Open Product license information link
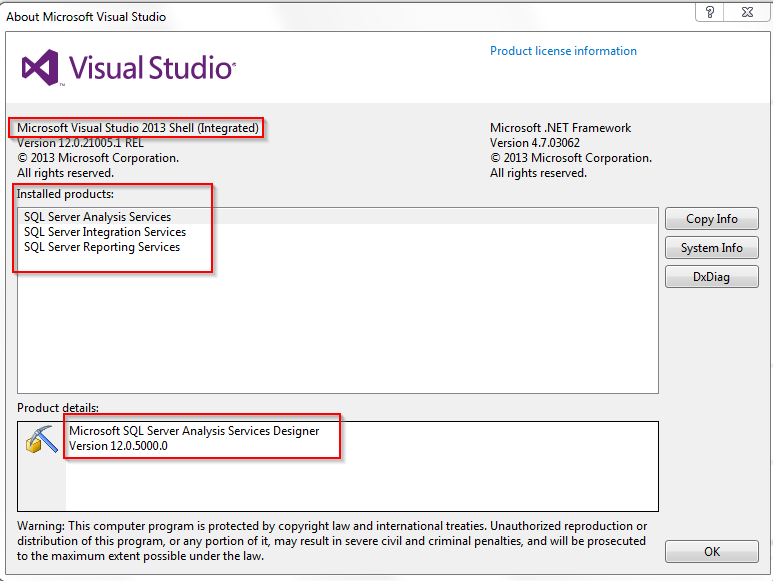This screenshot has height=581, width=773. point(563,51)
